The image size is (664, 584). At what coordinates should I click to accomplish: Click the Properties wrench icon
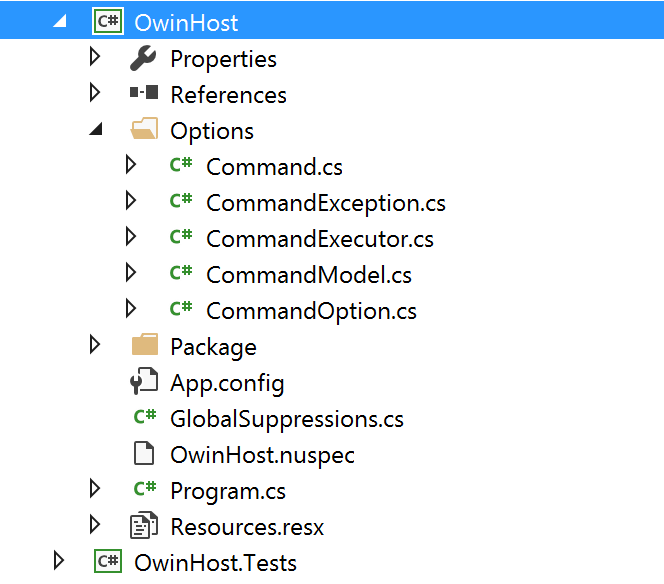pyautogui.click(x=143, y=58)
